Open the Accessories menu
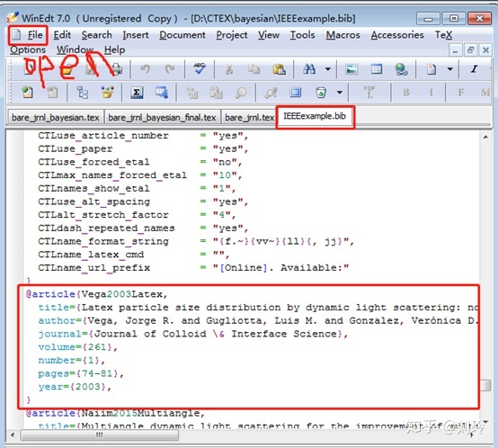Image resolution: width=498 pixels, height=448 pixels. [397, 35]
